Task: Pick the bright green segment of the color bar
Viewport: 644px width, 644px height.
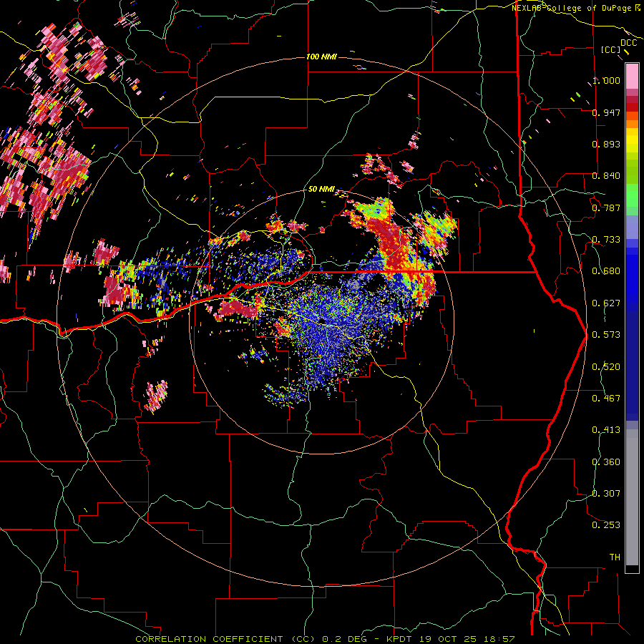Action: point(632,195)
